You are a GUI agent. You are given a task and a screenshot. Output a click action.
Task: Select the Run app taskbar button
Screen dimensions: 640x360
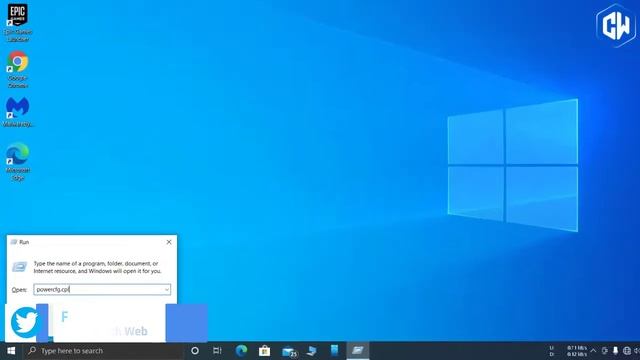coord(358,351)
